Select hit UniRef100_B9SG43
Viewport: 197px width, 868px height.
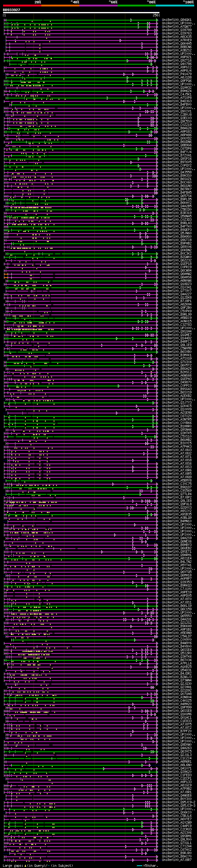(177, 389)
